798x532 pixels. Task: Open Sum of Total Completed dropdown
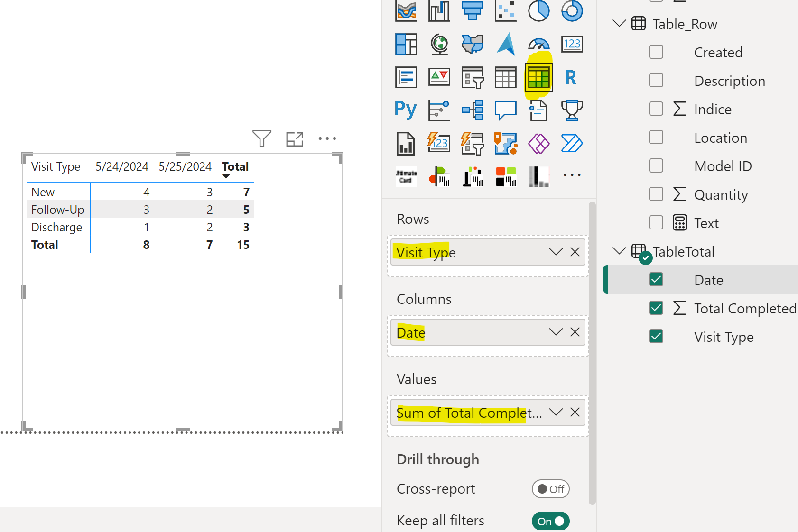(x=556, y=412)
